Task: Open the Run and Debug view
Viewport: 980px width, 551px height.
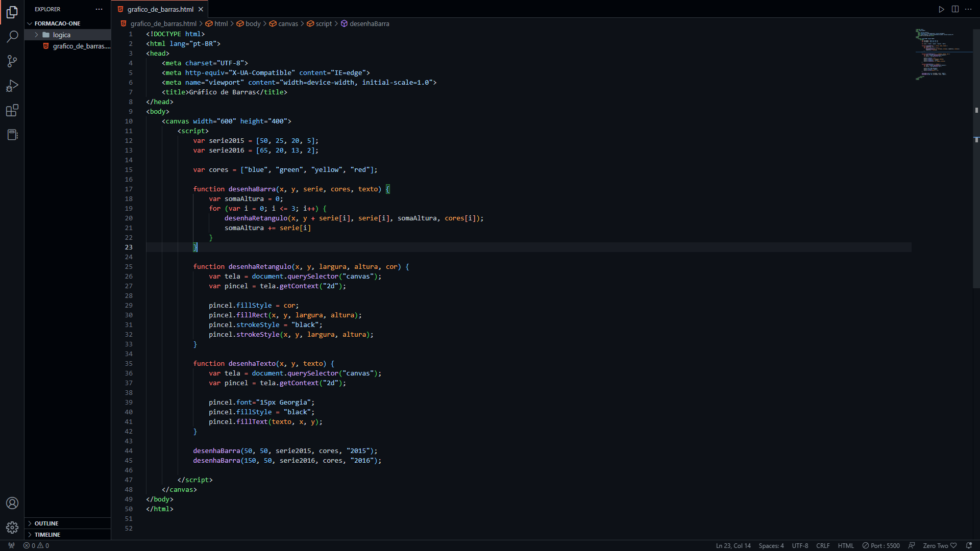Action: tap(12, 86)
